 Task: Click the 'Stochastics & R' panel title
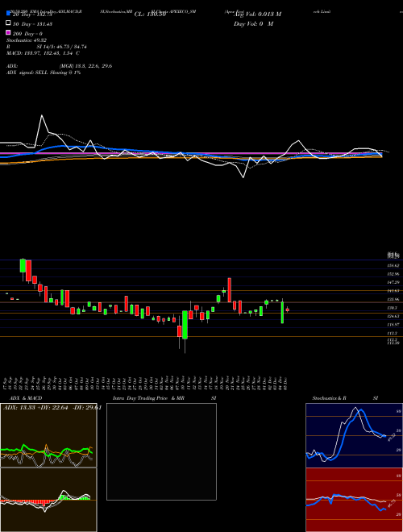click(329, 398)
